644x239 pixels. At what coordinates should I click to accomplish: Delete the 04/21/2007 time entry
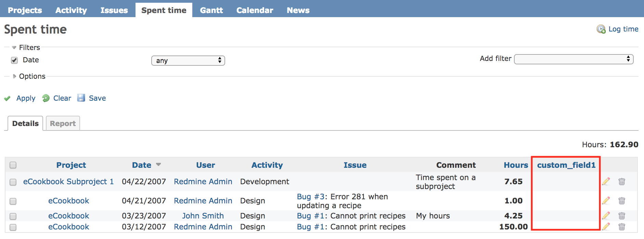pyautogui.click(x=622, y=201)
